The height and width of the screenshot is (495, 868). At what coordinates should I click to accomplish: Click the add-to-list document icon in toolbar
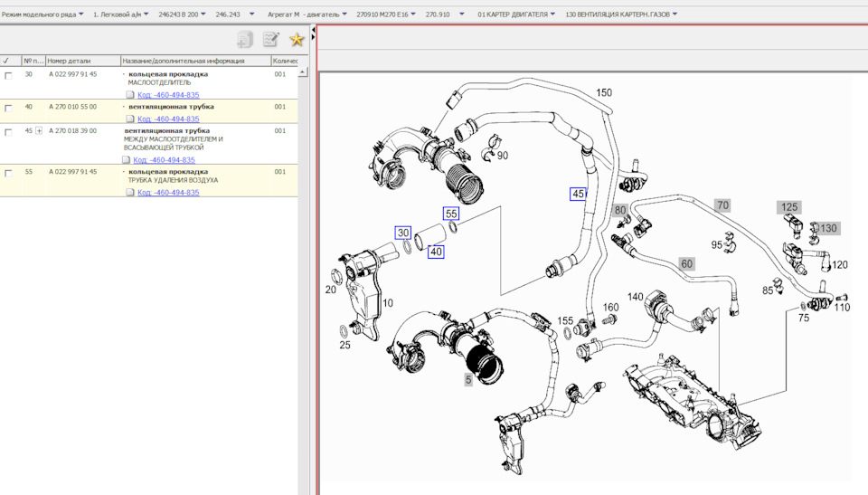point(245,40)
